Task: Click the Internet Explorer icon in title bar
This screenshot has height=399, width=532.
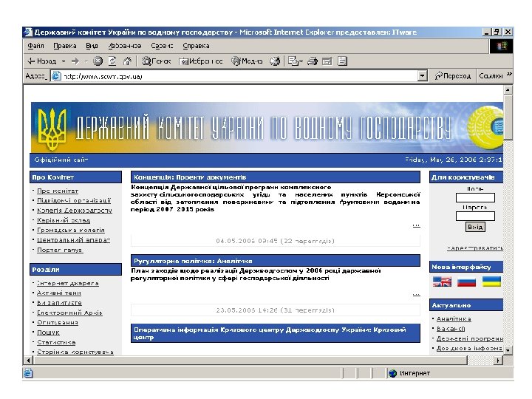Action: [x=28, y=33]
